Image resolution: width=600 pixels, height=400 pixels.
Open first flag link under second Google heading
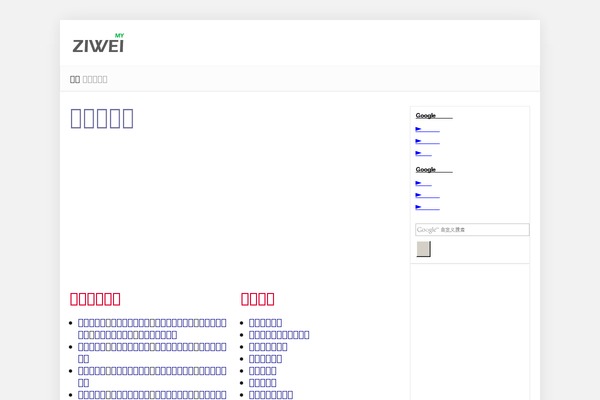[x=424, y=183]
